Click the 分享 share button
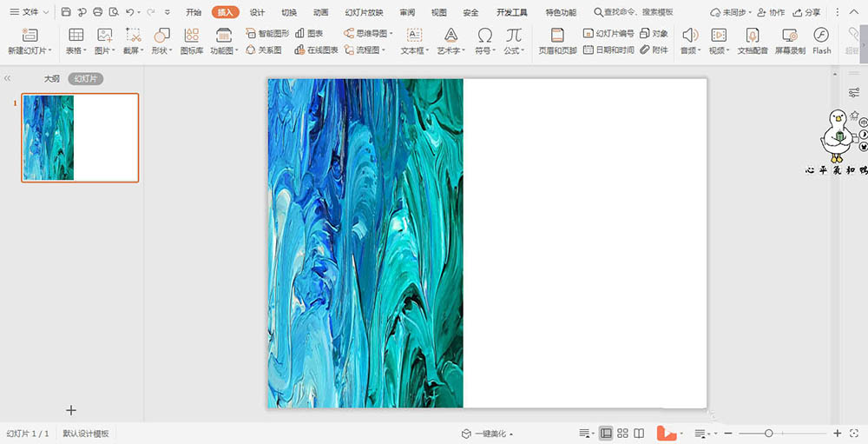Viewport: 868px width, 444px height. pyautogui.click(x=806, y=12)
